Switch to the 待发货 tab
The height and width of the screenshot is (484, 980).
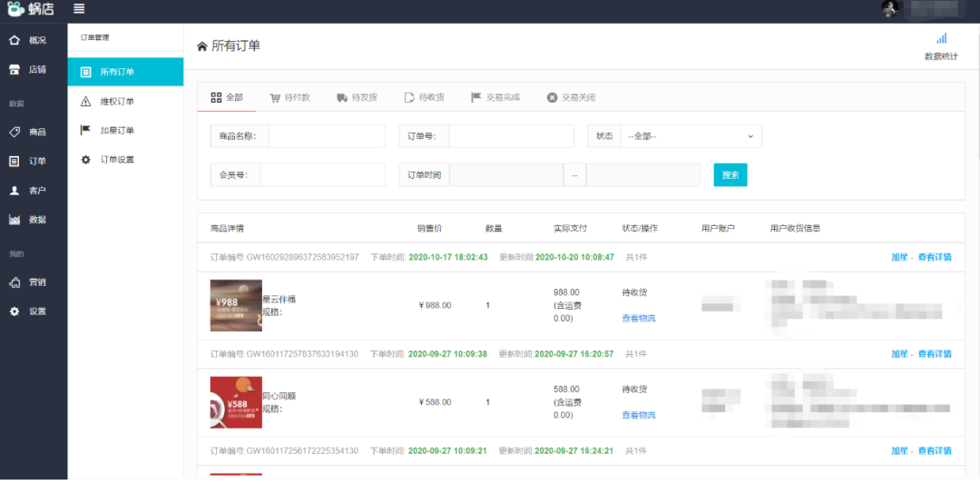357,97
